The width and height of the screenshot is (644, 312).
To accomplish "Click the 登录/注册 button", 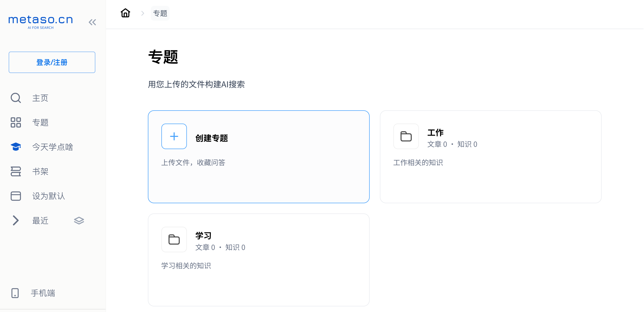I will coord(52,62).
